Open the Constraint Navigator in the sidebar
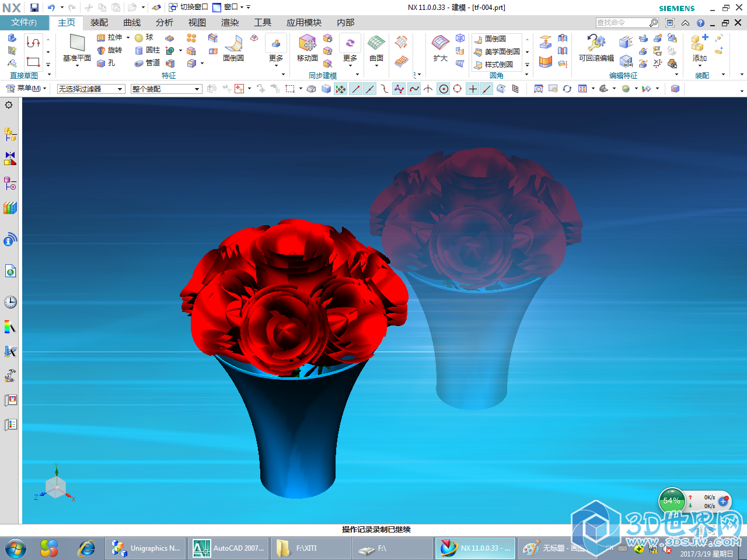This screenshot has width=747, height=560. coord(10,159)
